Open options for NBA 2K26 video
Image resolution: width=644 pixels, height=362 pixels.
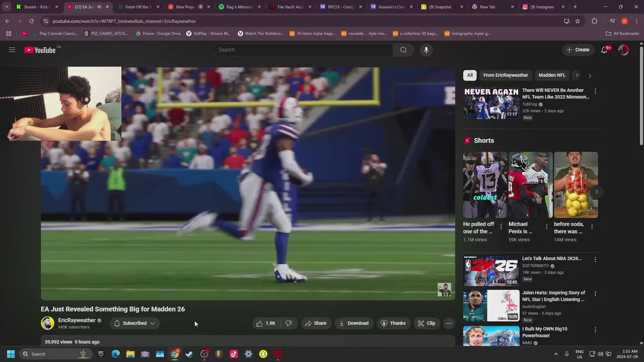pos(595,259)
